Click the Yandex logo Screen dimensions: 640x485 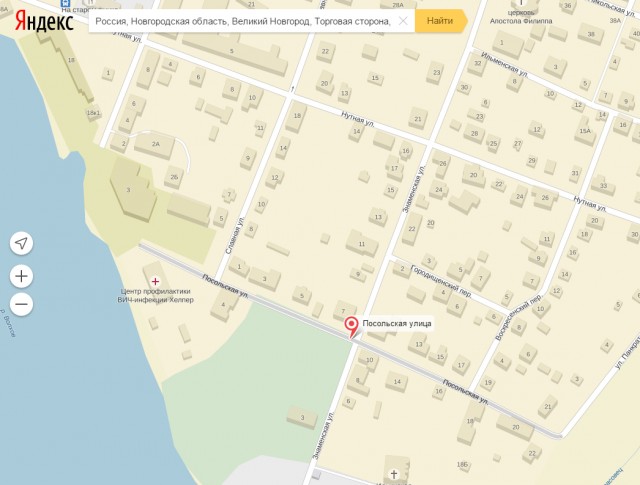(44, 20)
